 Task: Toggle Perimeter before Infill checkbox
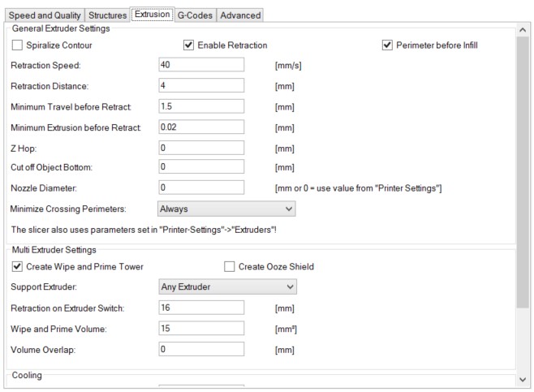[387, 45]
